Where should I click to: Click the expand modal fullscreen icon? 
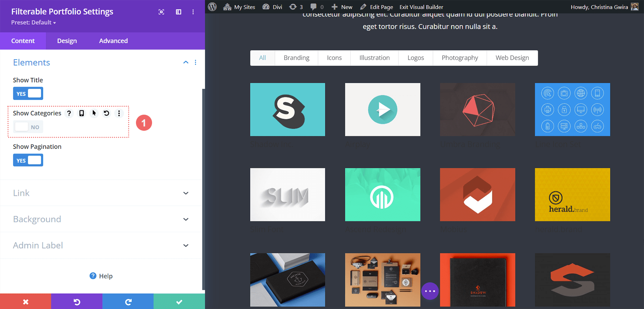[x=161, y=12]
